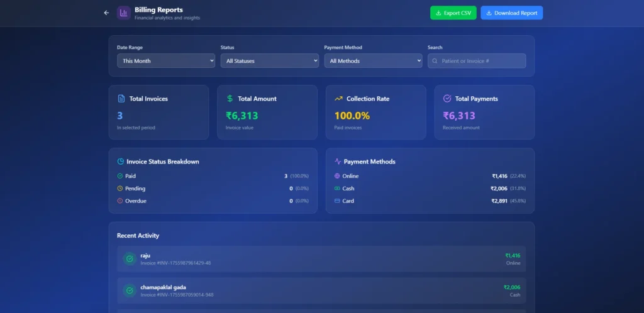Click the Card credit-card icon
Screen dimensions: 644x313
click(337, 201)
